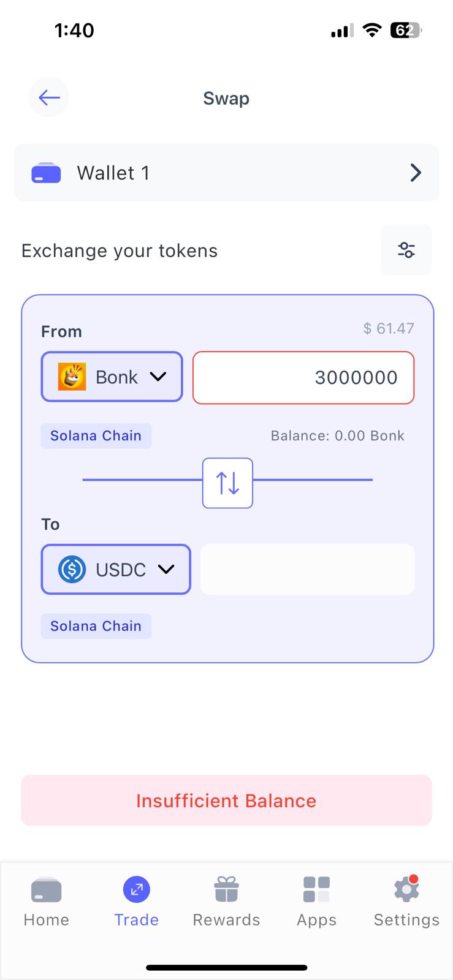Open the Rewards gift icon
Viewport: 453px width, 980px height.
click(x=226, y=889)
